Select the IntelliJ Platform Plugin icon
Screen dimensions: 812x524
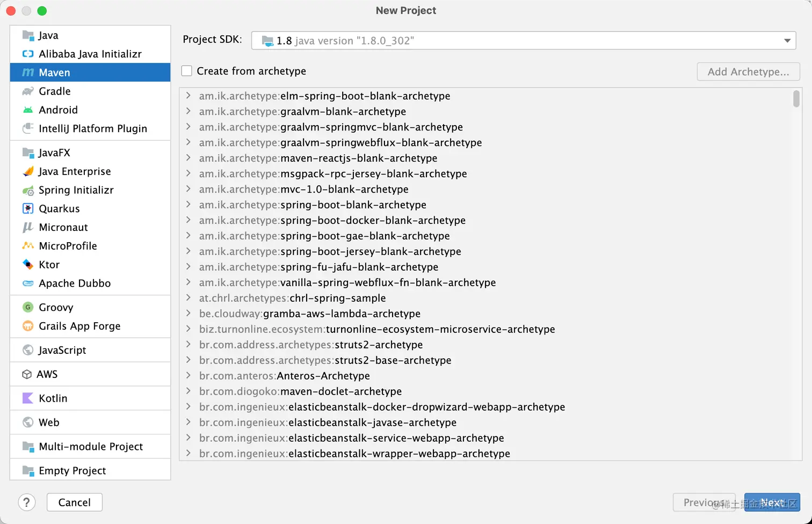tap(28, 128)
